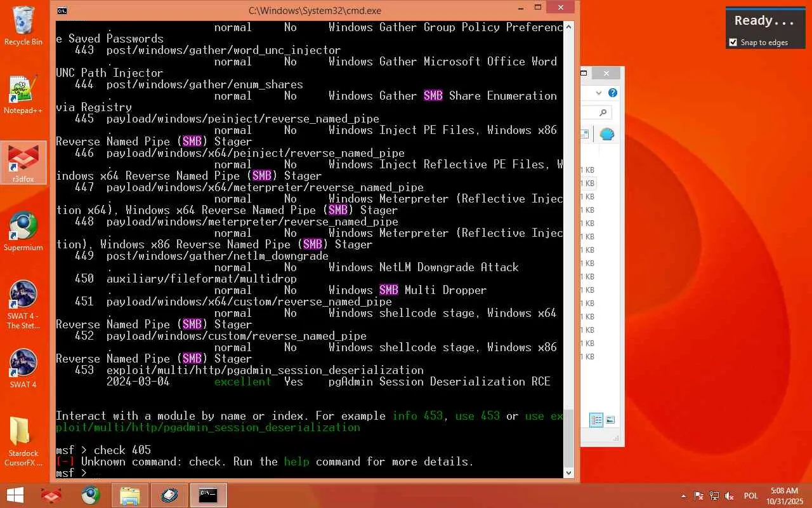The height and width of the screenshot is (508, 812).
Task: Click the green 'excellent' rank text
Action: click(x=242, y=382)
